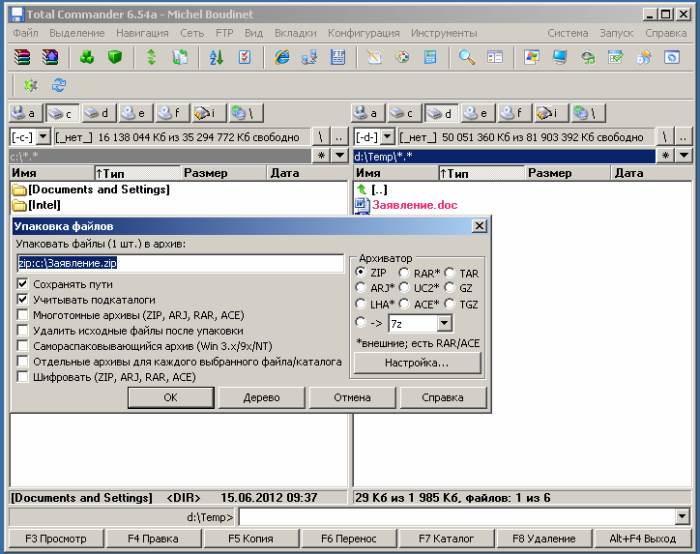Select the Заявление.doc file in right panel
The height and width of the screenshot is (554, 700).
(x=415, y=205)
